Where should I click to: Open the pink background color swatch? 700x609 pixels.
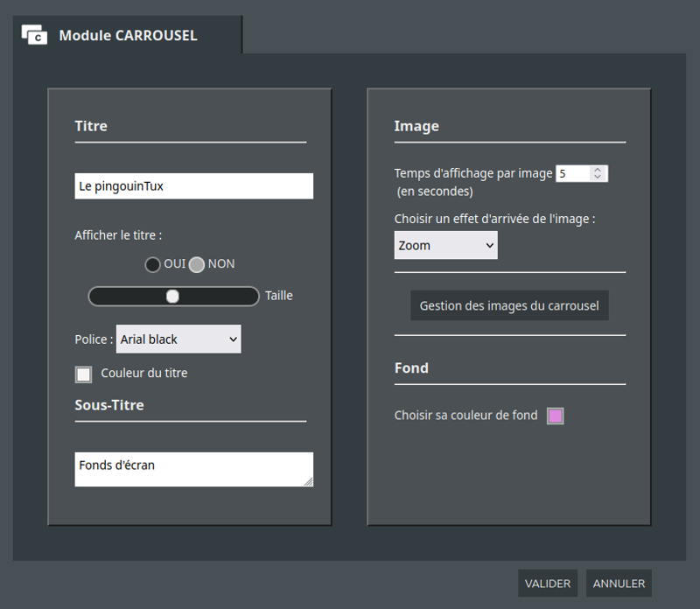pyautogui.click(x=556, y=416)
